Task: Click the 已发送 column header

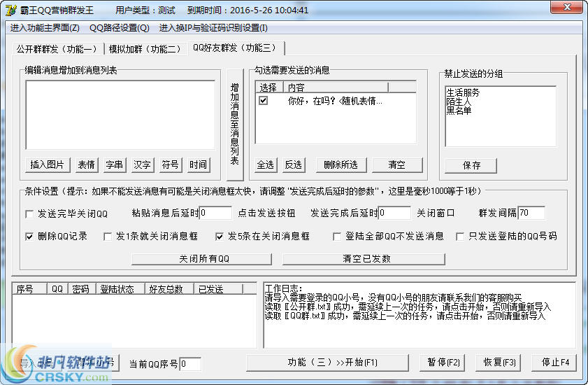Action: pyautogui.click(x=218, y=289)
